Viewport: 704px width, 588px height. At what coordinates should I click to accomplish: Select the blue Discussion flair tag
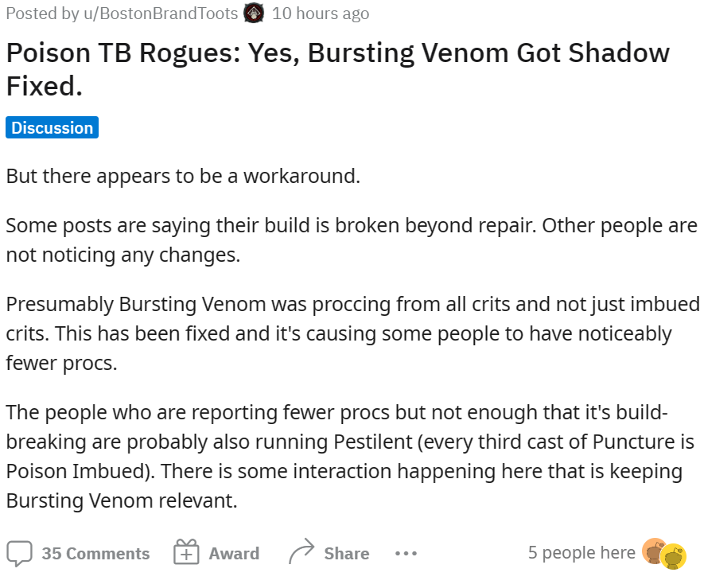(x=52, y=128)
